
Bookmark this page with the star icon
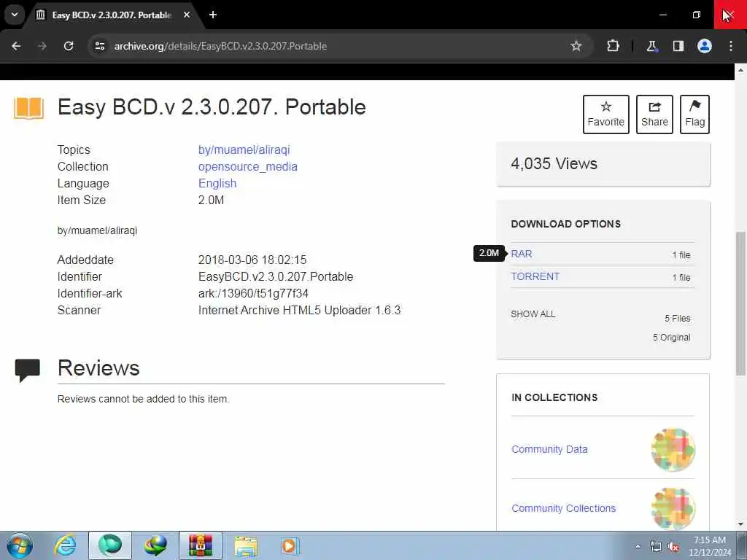click(x=576, y=46)
